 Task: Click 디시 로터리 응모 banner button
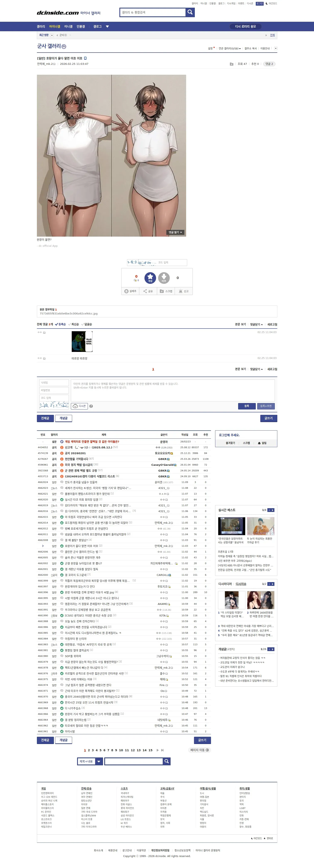coord(246,26)
